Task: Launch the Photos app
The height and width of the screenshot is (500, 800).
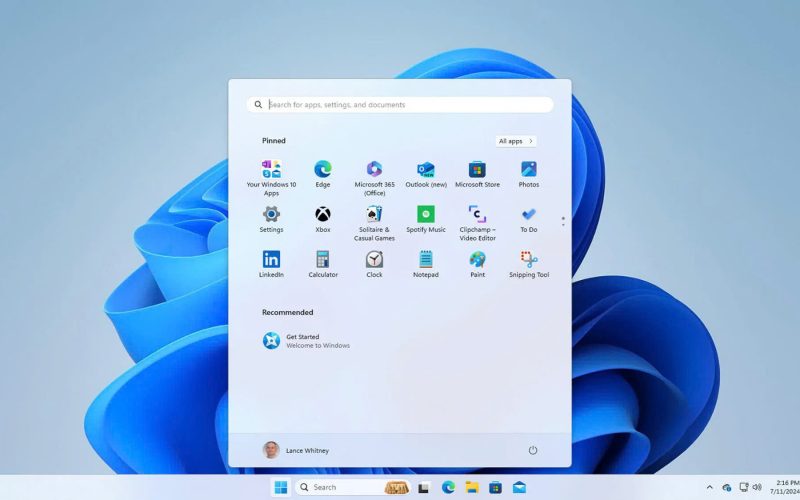Action: 528,170
